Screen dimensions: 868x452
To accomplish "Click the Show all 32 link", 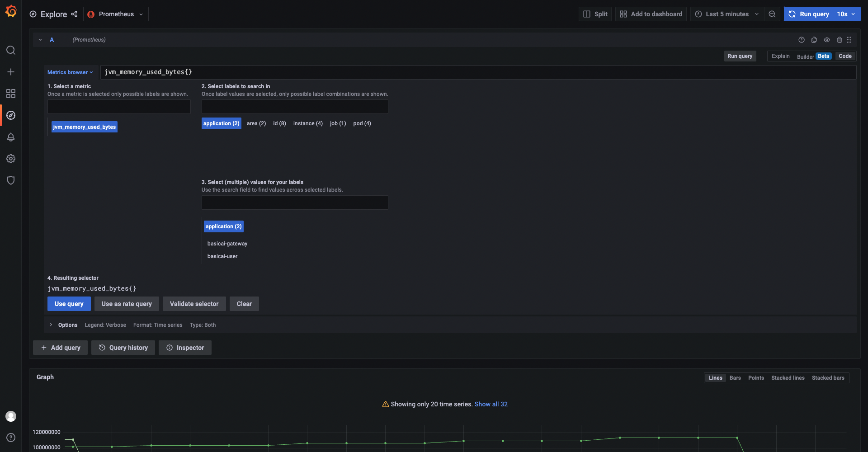I will pyautogui.click(x=491, y=404).
